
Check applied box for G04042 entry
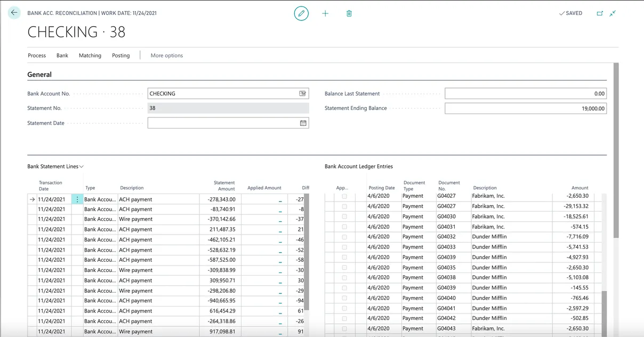point(344,318)
